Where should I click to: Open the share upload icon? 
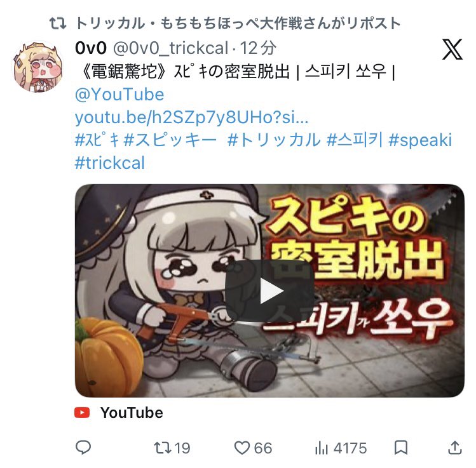click(455, 448)
